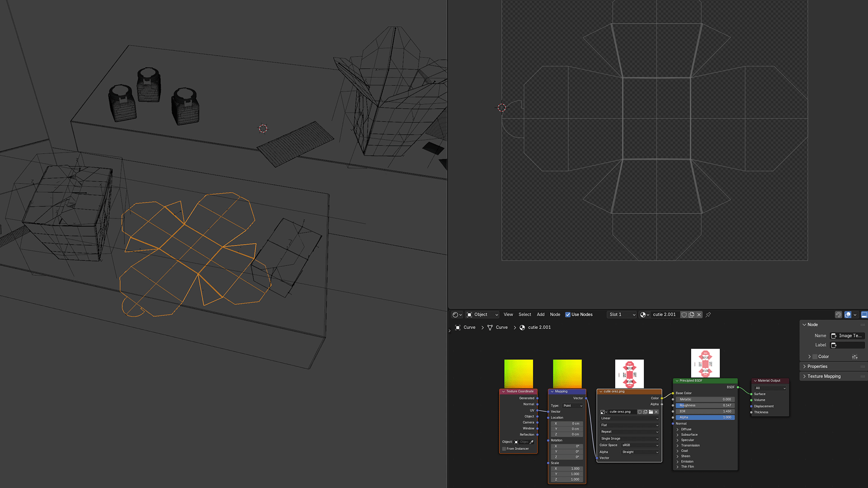Open the Add menu
Image resolution: width=868 pixels, height=488 pixels.
[540, 314]
